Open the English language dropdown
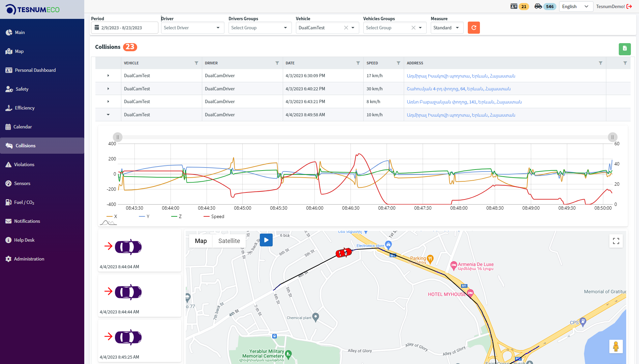 [576, 6]
